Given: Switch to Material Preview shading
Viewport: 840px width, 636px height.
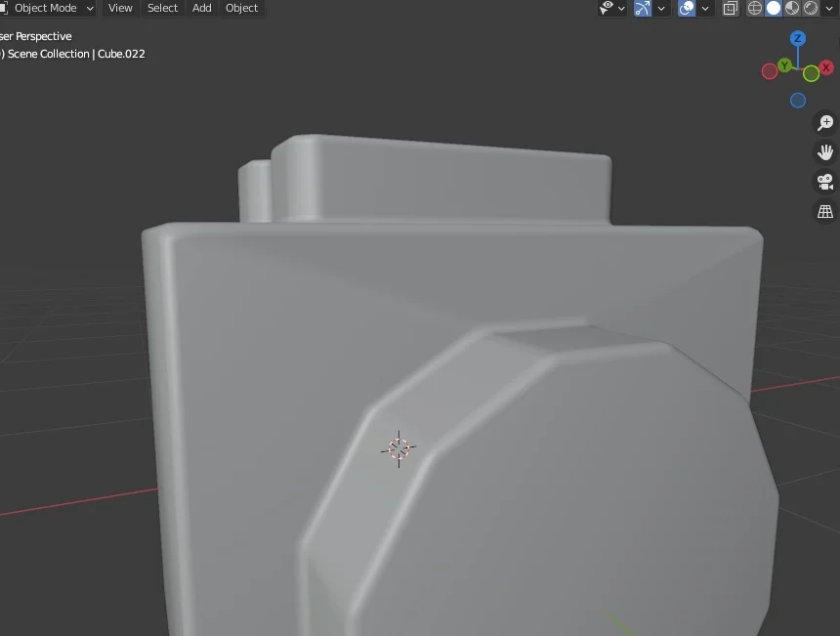Looking at the screenshot, I should coord(792,8).
